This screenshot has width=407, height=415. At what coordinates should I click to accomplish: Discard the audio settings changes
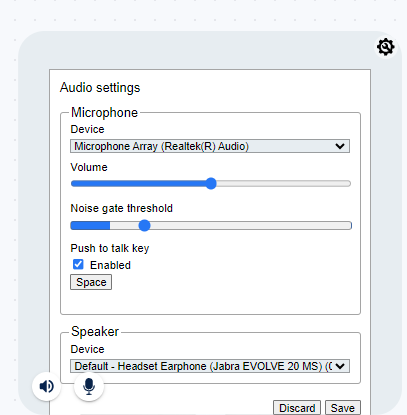tap(297, 408)
